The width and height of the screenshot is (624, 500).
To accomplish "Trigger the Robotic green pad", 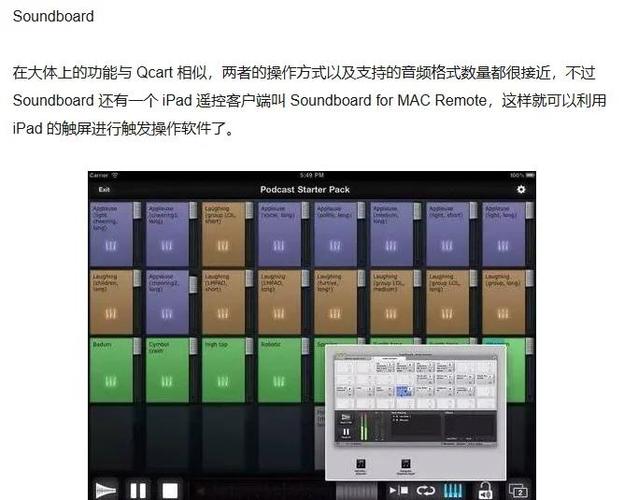I will click(279, 370).
